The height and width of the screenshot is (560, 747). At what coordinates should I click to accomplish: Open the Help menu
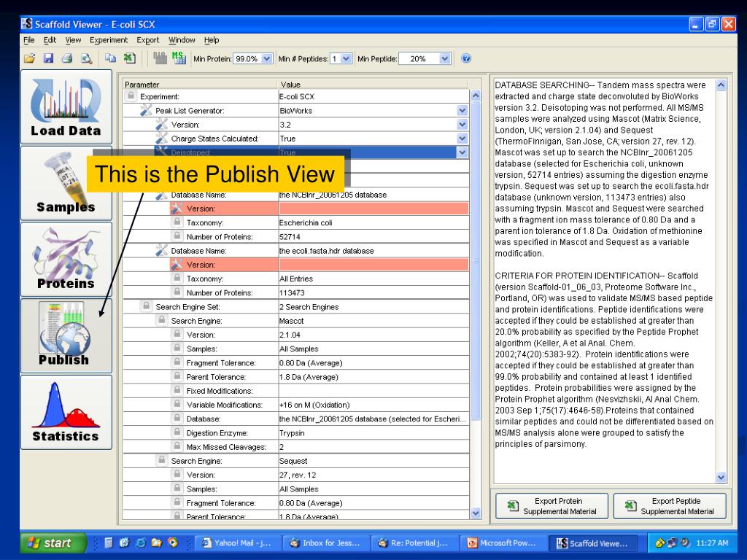click(212, 40)
